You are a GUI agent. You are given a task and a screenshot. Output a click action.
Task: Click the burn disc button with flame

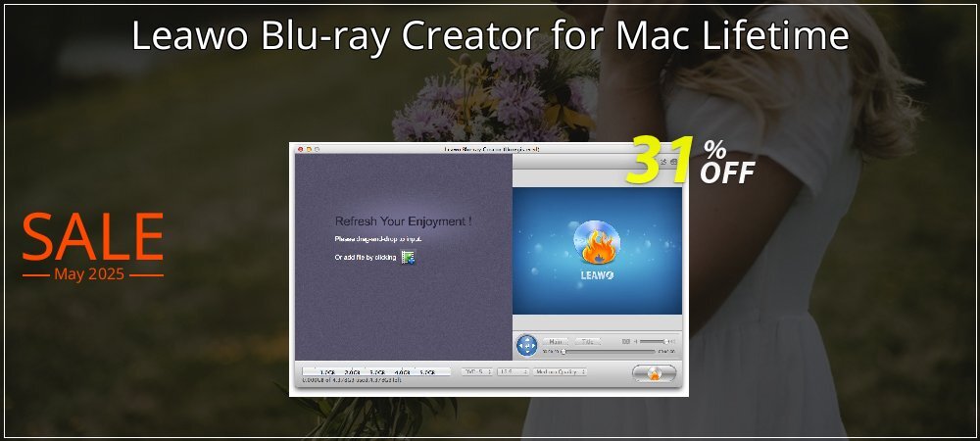point(654,373)
